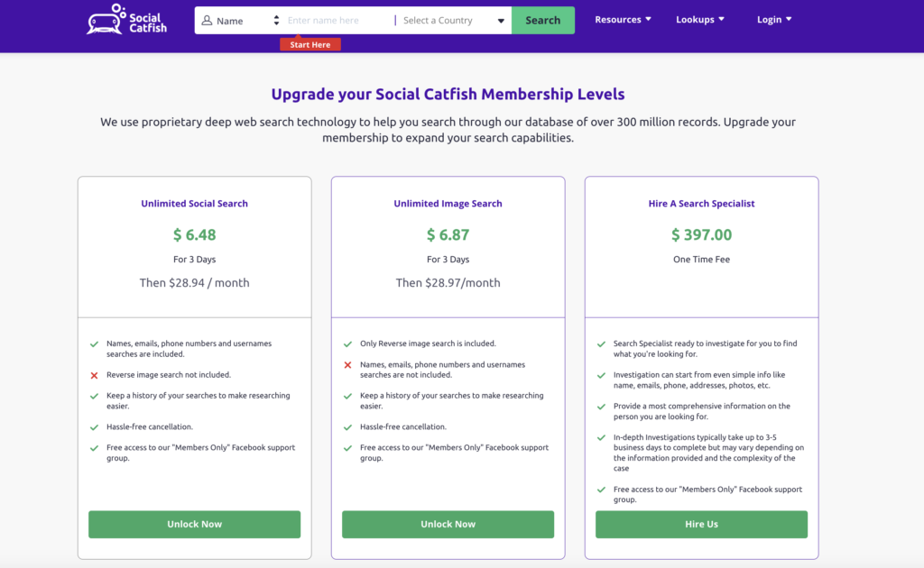Click the Social Catfish logo
The width and height of the screenshot is (924, 568).
point(125,19)
